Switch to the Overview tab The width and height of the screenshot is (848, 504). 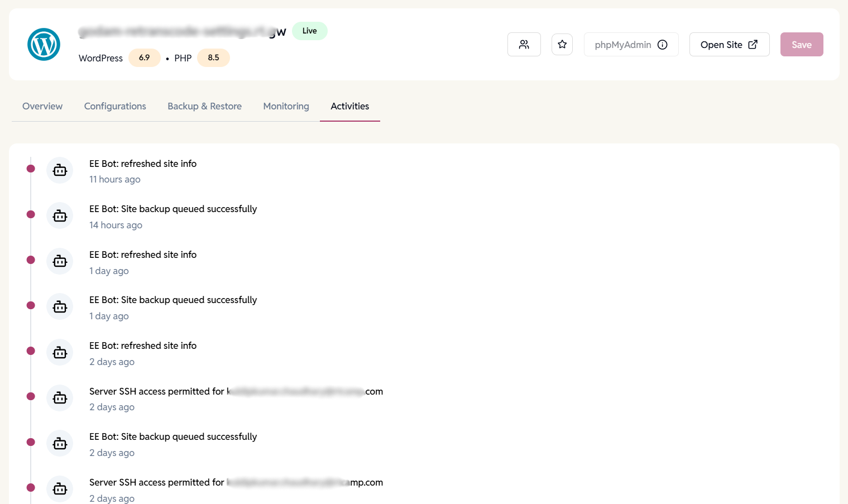(x=42, y=106)
